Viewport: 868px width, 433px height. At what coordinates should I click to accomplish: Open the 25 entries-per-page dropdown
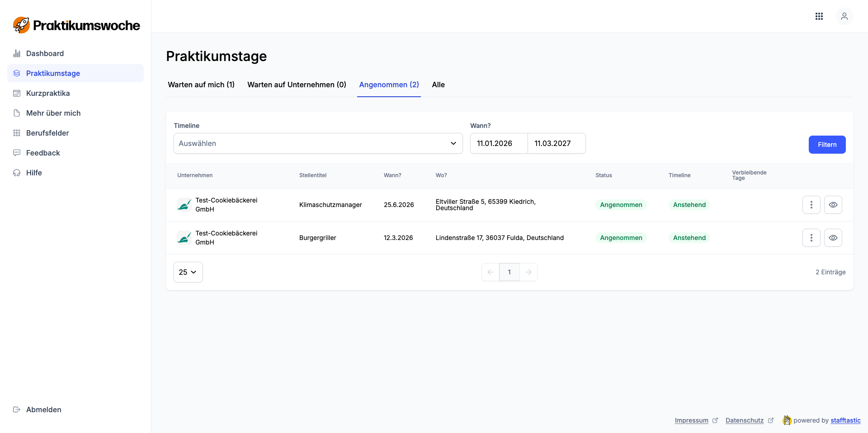click(x=188, y=272)
